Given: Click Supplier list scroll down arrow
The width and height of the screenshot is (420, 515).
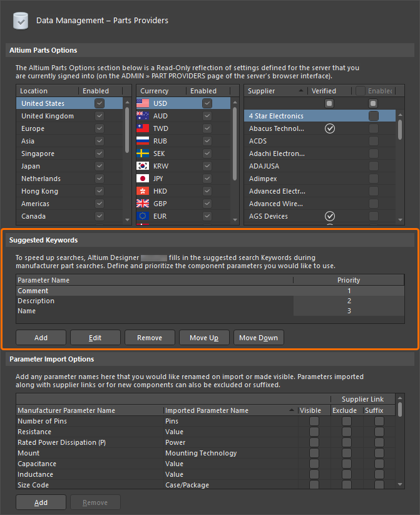Looking at the screenshot, I should point(400,220).
